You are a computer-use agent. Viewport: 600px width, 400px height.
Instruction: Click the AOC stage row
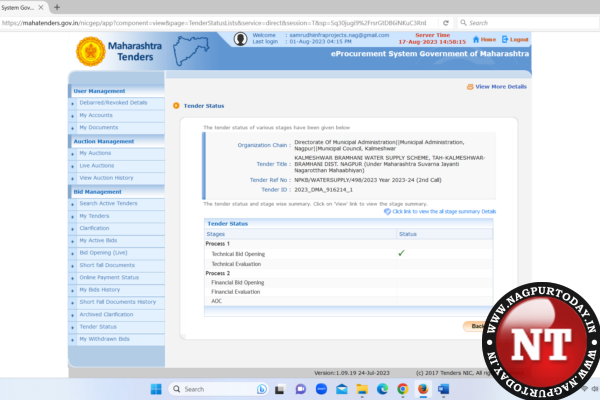click(348, 301)
